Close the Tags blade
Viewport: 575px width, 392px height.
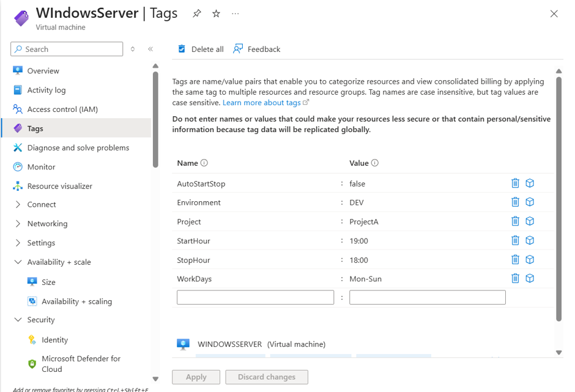[x=554, y=14]
